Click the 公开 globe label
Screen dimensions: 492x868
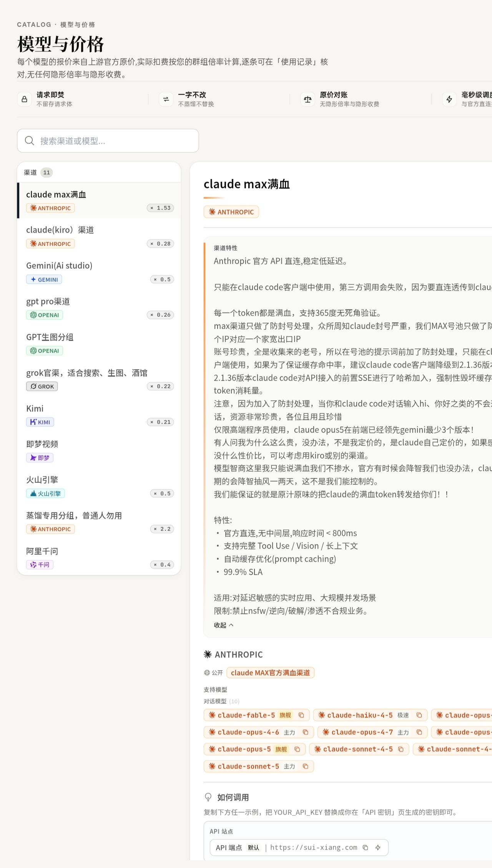[213, 673]
